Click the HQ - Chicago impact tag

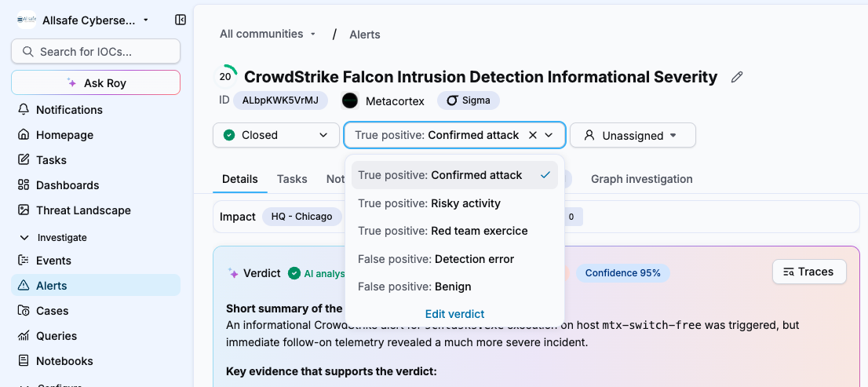coord(301,217)
